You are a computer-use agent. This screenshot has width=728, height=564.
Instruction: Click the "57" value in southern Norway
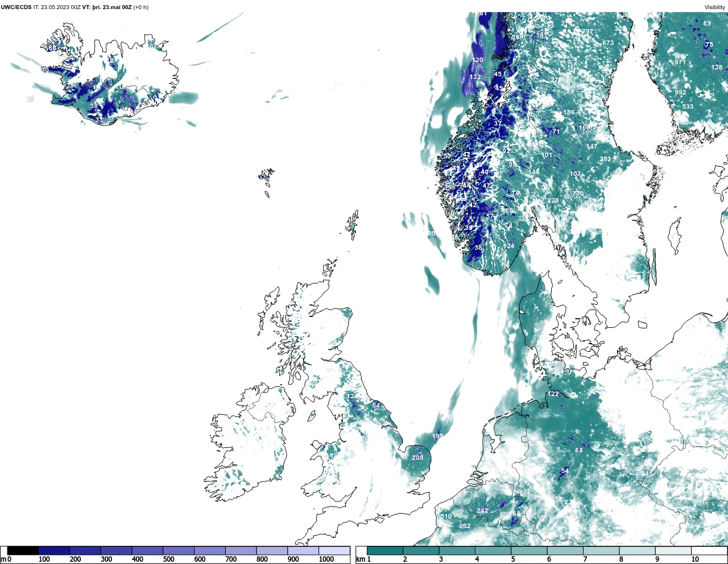[490, 217]
